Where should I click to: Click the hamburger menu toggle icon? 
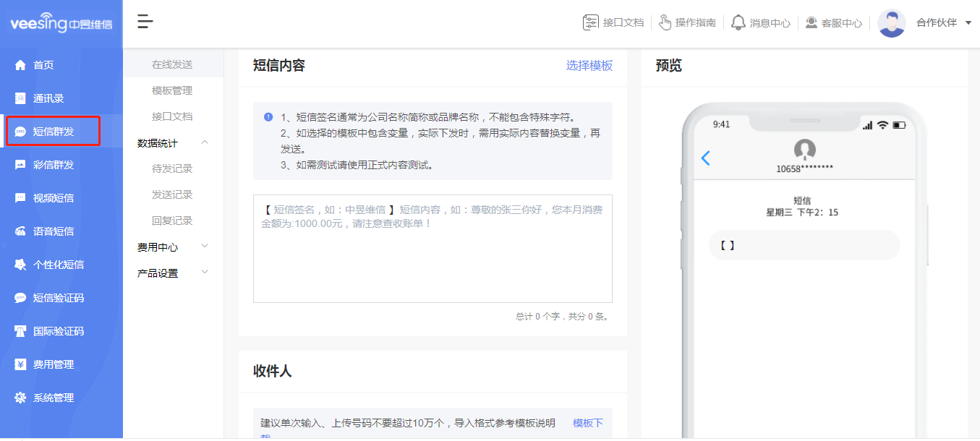tap(145, 22)
